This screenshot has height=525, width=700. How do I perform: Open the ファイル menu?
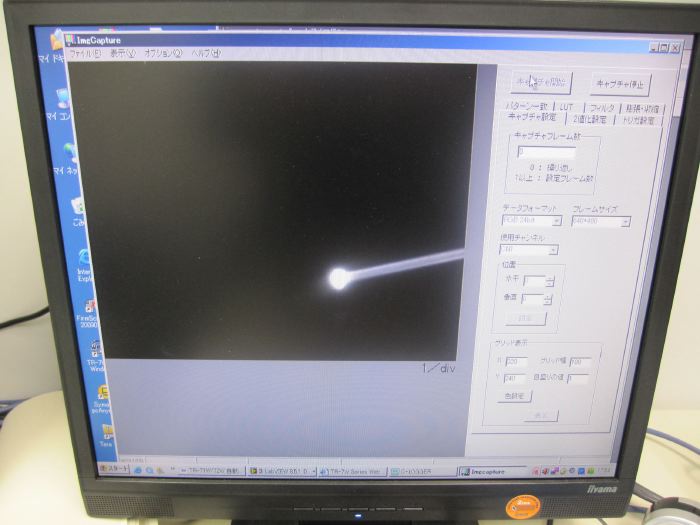[x=85, y=53]
